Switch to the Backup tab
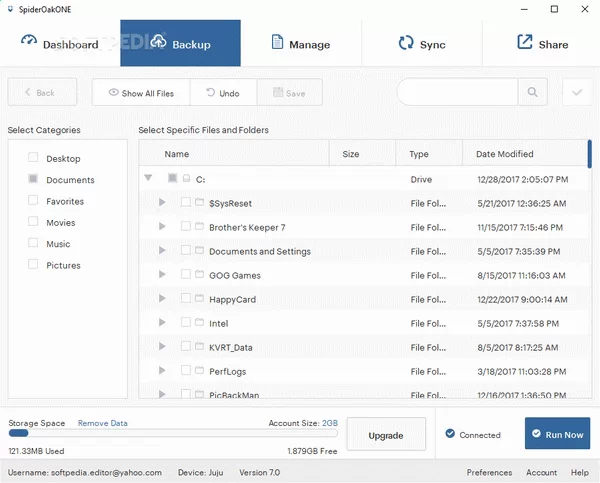Screen dimensions: 600x483 tap(180, 44)
